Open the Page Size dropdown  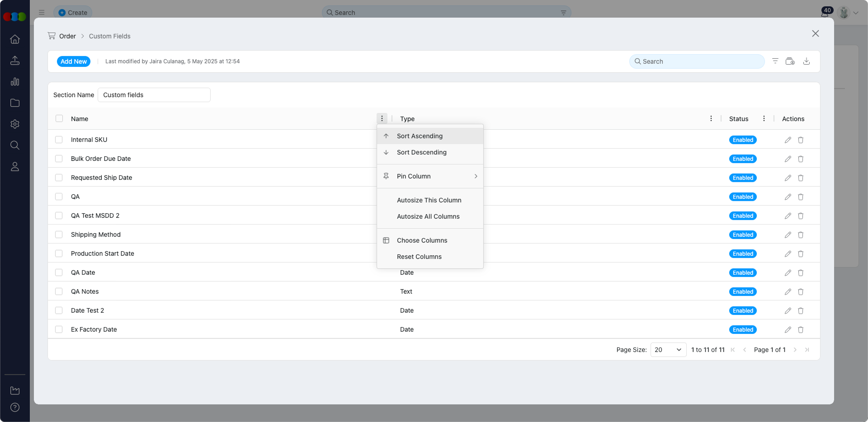(668, 349)
